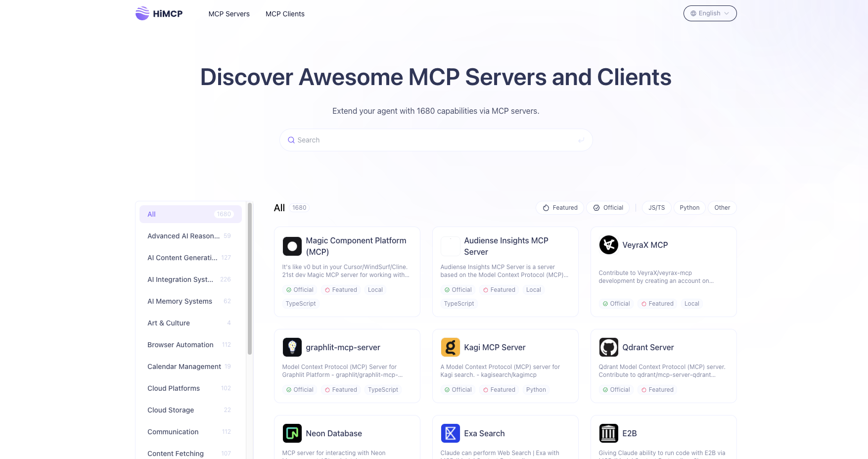Viewport: 868px width, 459px height.
Task: Select Calendar Management category
Action: point(190,367)
